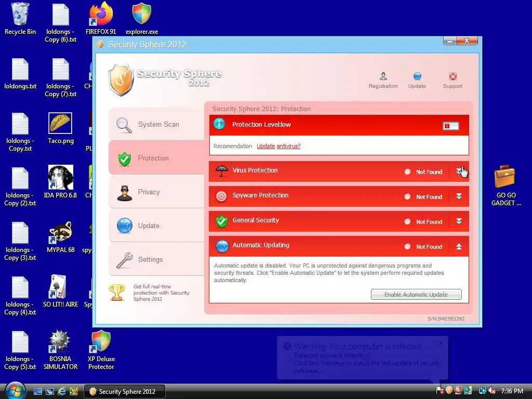Click Spyware Protection Not Found status indicator
Viewport: 532px width, 399px height.
[423, 197]
